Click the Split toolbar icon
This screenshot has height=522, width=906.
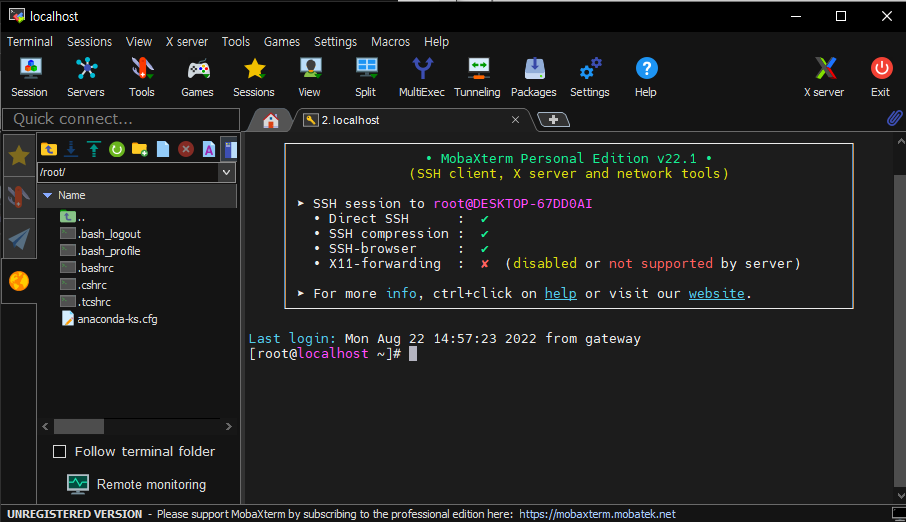pyautogui.click(x=366, y=77)
